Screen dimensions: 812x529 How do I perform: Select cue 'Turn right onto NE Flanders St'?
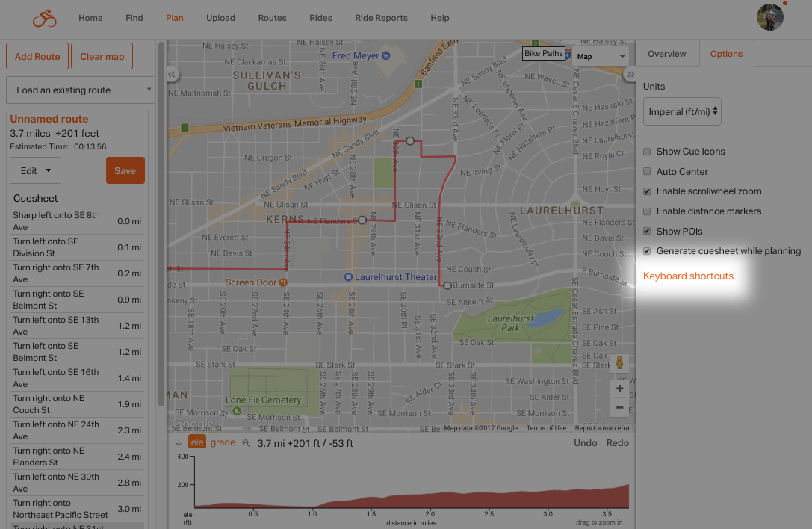click(x=77, y=457)
